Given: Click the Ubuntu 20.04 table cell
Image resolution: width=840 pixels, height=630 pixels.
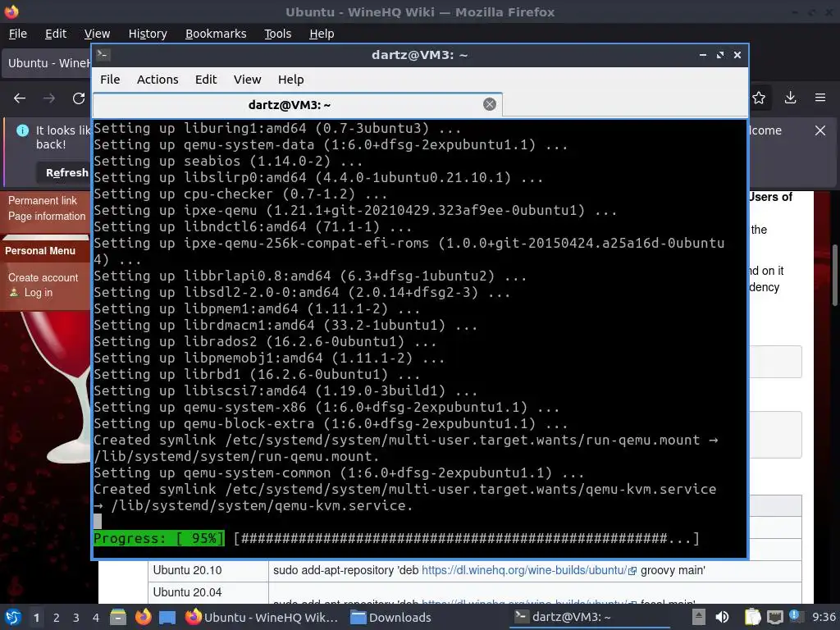Looking at the screenshot, I should 208,592.
